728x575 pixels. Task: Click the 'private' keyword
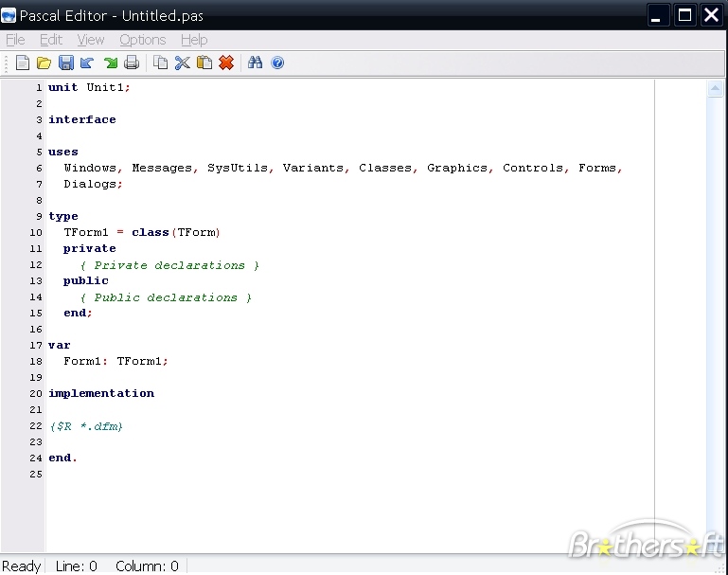point(90,248)
